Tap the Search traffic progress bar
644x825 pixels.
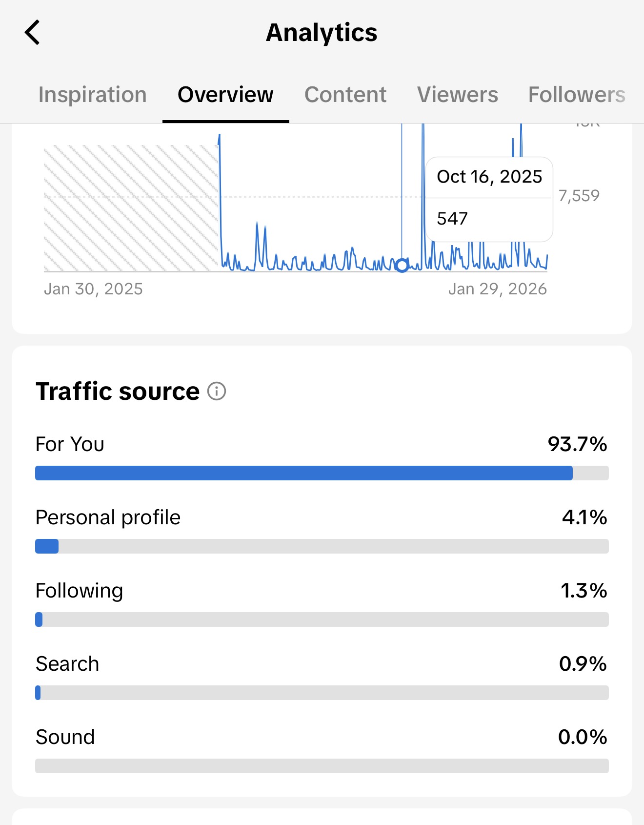point(322,693)
